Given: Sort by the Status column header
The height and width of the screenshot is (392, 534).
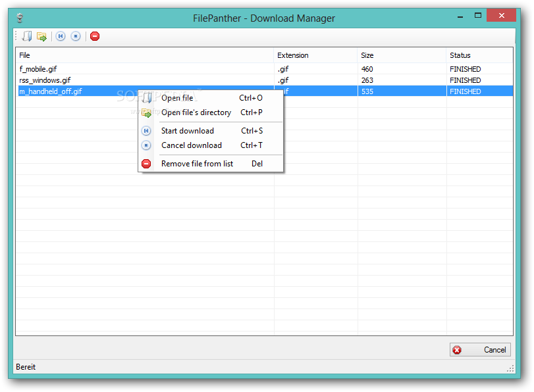Looking at the screenshot, I should click(x=479, y=55).
